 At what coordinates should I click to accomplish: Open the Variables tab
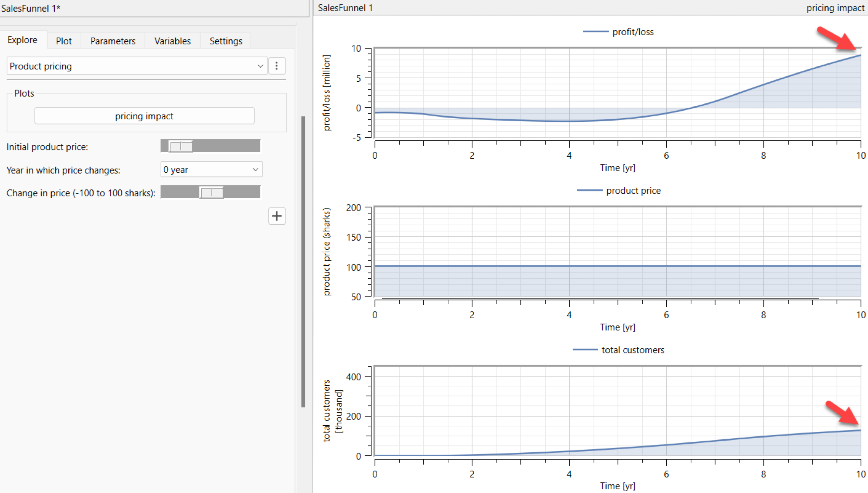172,41
